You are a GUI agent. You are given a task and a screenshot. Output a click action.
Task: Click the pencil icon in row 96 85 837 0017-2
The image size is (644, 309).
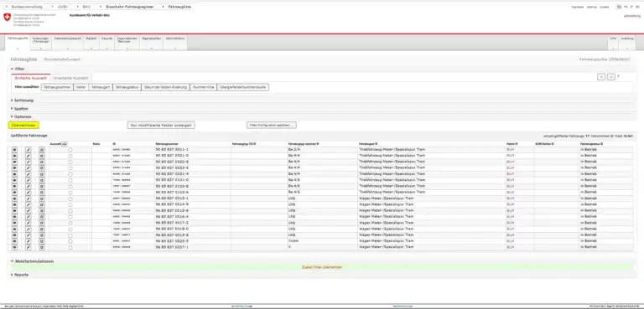coord(29,223)
